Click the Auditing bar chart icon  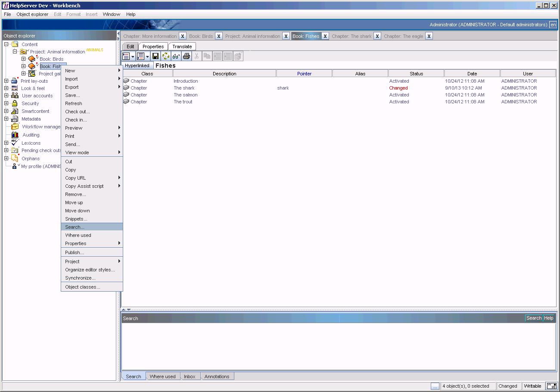15,135
